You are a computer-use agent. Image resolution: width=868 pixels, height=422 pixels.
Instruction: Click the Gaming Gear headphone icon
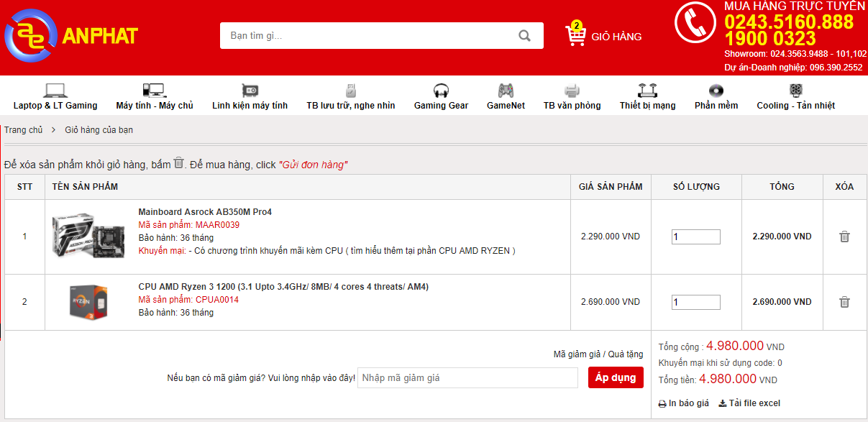tap(441, 91)
